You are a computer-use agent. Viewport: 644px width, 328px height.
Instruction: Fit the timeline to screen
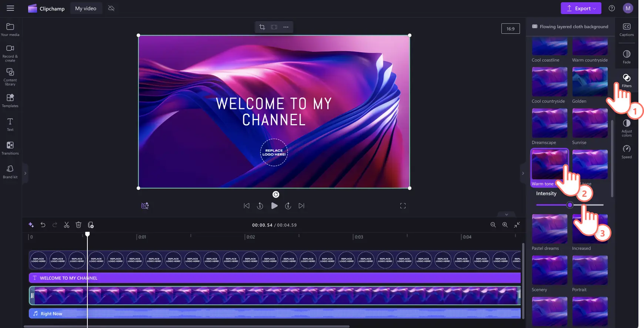pos(517,225)
